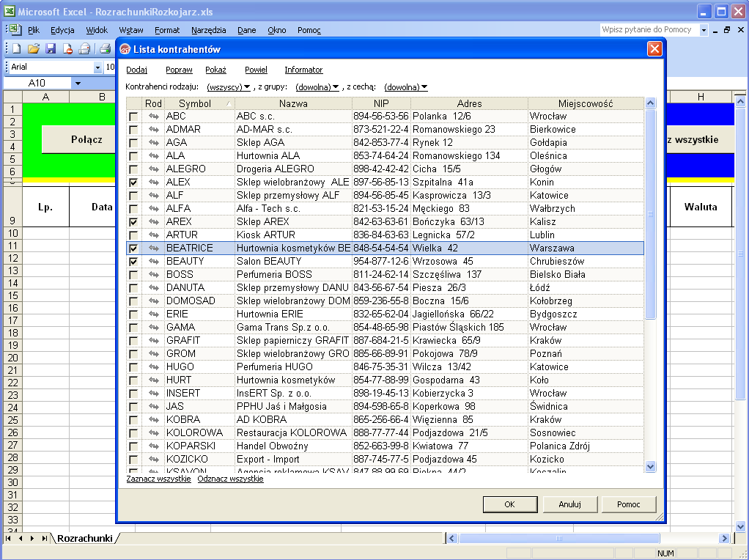
Task: Open the Dodaj menu in dialog
Action: (x=136, y=70)
